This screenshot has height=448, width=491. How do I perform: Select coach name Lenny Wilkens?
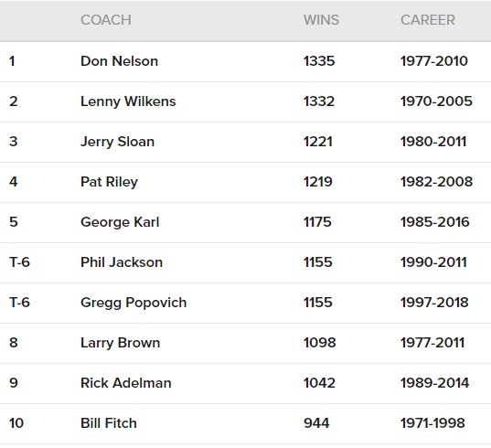[x=128, y=101]
